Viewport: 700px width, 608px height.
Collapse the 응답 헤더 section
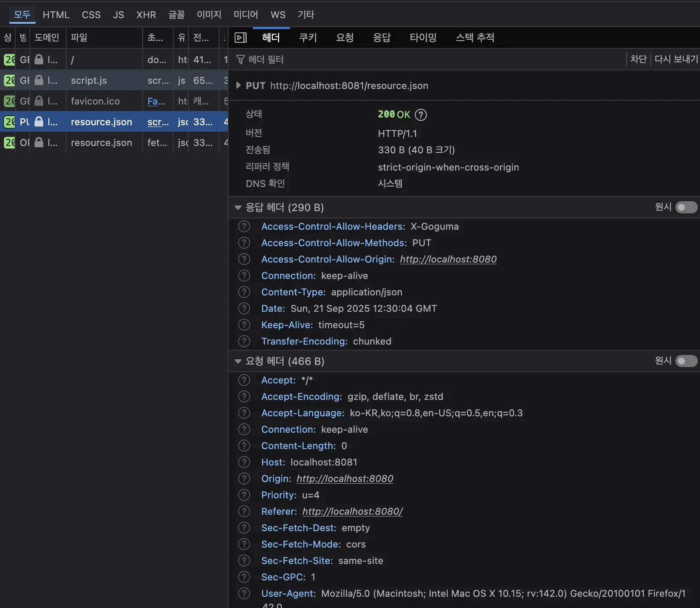238,208
